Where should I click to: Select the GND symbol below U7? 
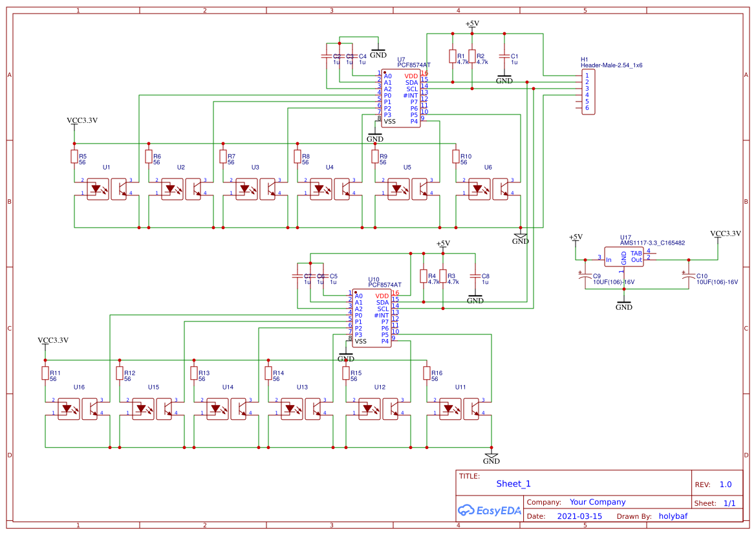374,135
